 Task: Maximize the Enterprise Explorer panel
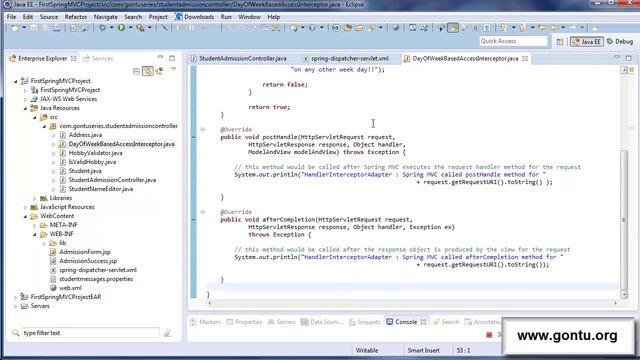coord(172,58)
